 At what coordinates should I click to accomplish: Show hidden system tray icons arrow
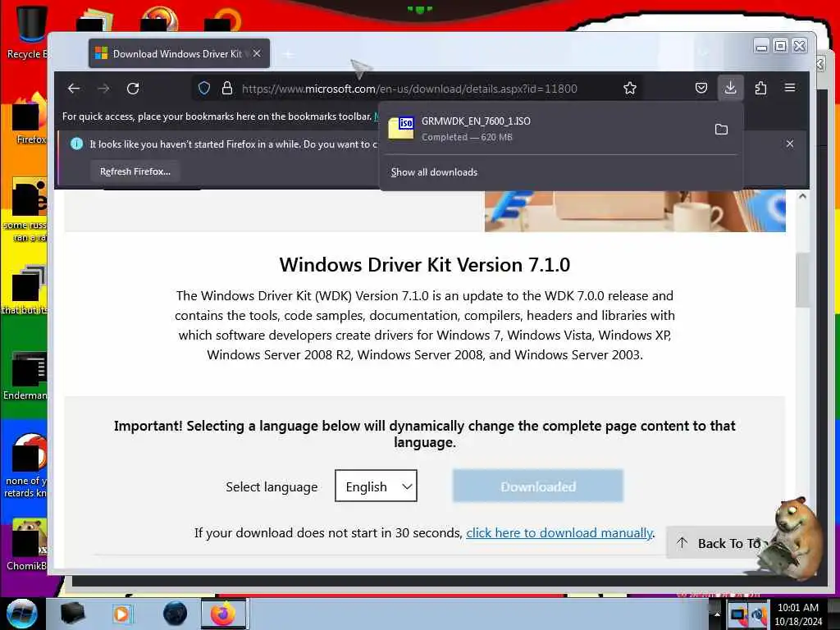[x=717, y=614]
